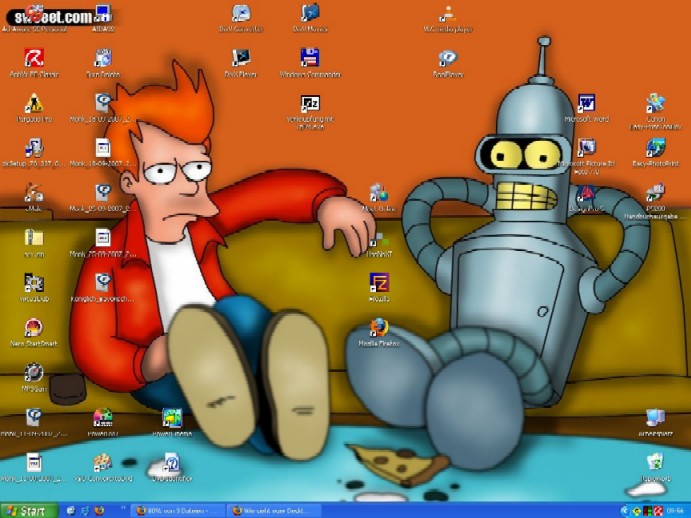Open Microsoft Picture It! Foto shortcut
The image size is (691, 518).
tap(587, 156)
